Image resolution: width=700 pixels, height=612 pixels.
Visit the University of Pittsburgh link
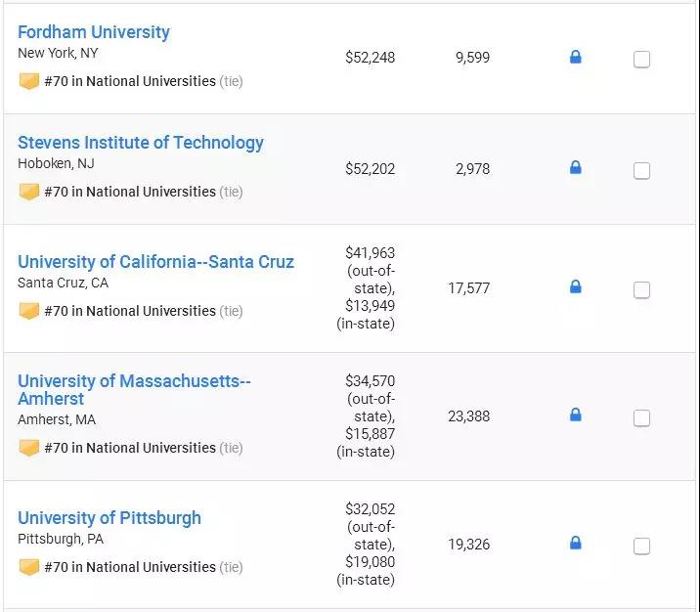(109, 518)
